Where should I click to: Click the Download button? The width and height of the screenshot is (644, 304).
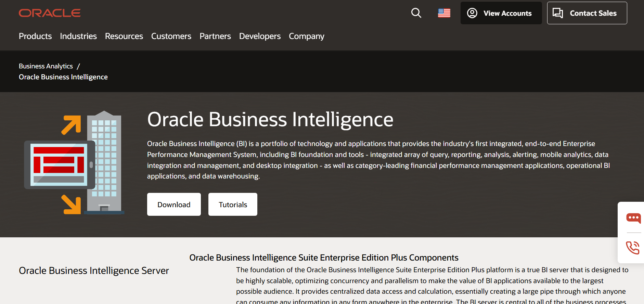click(x=174, y=204)
